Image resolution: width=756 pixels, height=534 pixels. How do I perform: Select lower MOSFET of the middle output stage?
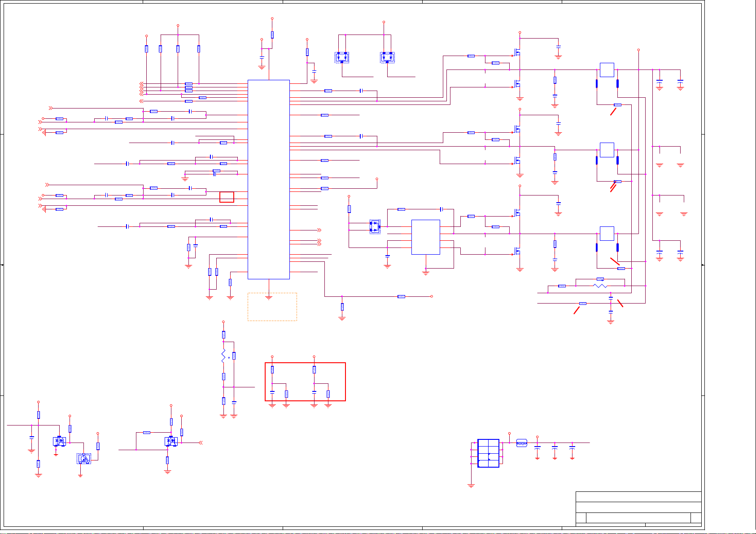[x=517, y=161]
